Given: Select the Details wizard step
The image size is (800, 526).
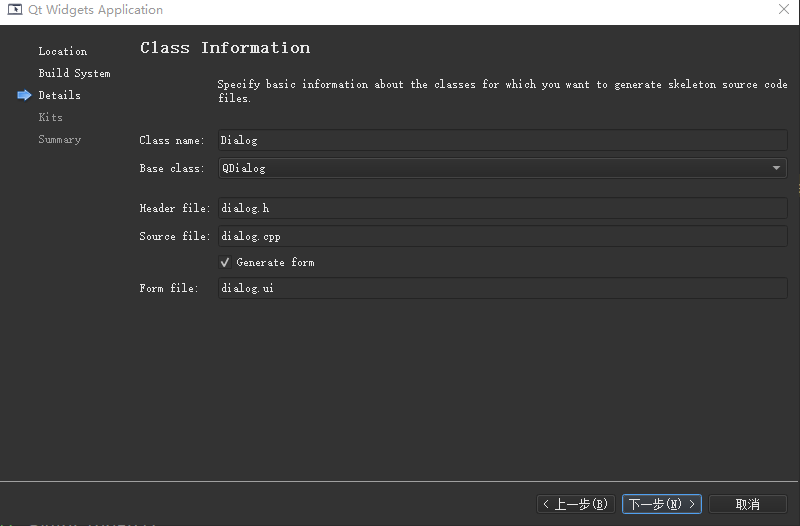Looking at the screenshot, I should [x=60, y=95].
